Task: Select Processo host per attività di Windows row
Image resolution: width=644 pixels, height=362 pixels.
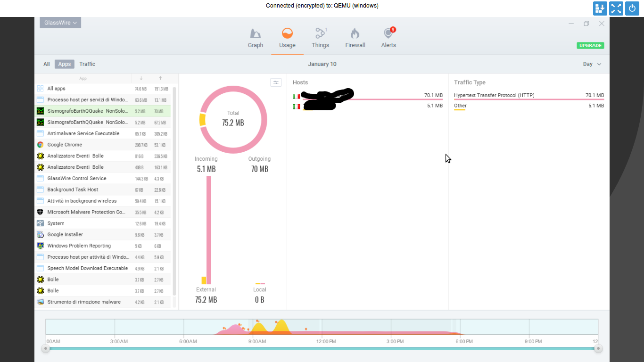Action: 103,257
